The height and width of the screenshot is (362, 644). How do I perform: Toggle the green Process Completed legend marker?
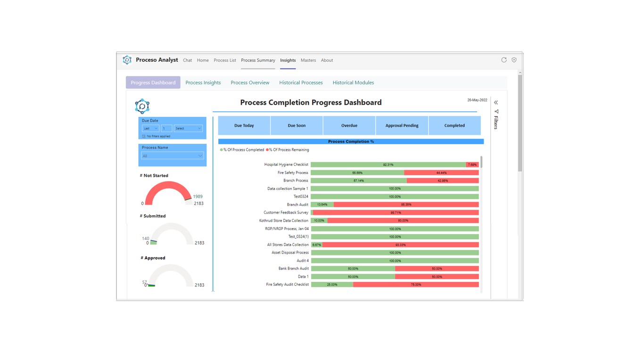click(x=222, y=150)
